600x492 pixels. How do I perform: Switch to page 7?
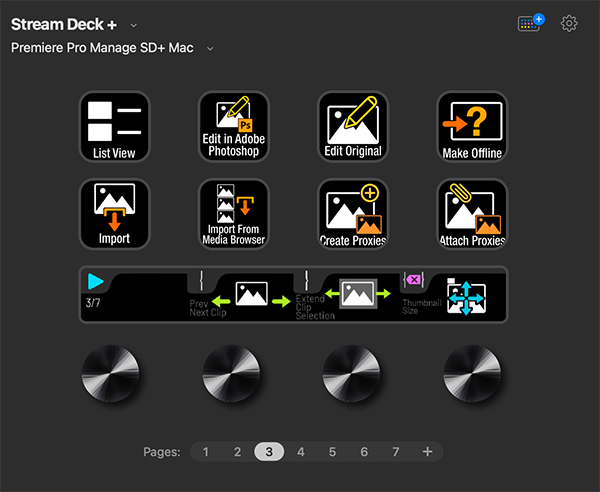pos(396,452)
